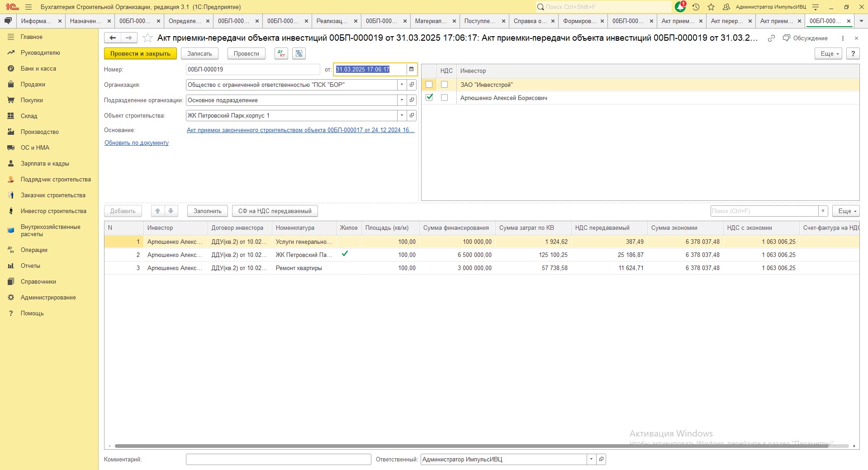868x470 pixels.
Task: Toggle НДС checkbox for Артюшенко Алексей Борисович
Action: click(x=445, y=97)
